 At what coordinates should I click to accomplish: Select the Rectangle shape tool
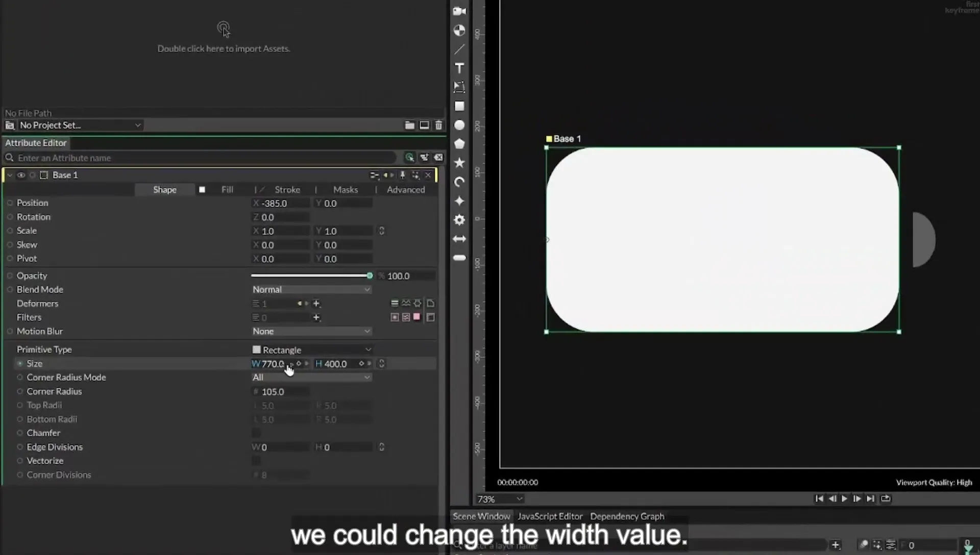point(459,106)
